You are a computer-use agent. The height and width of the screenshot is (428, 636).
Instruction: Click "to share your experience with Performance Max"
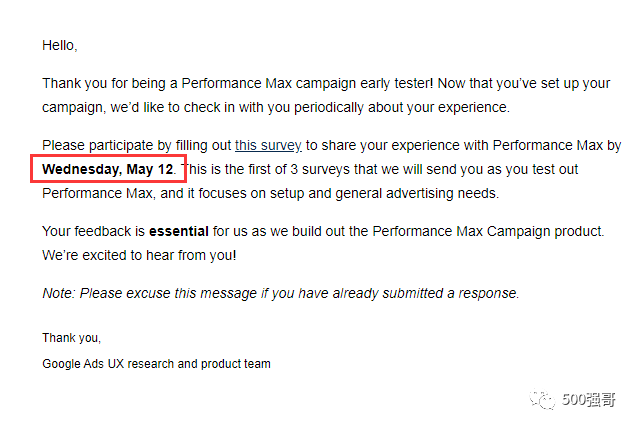(x=454, y=145)
